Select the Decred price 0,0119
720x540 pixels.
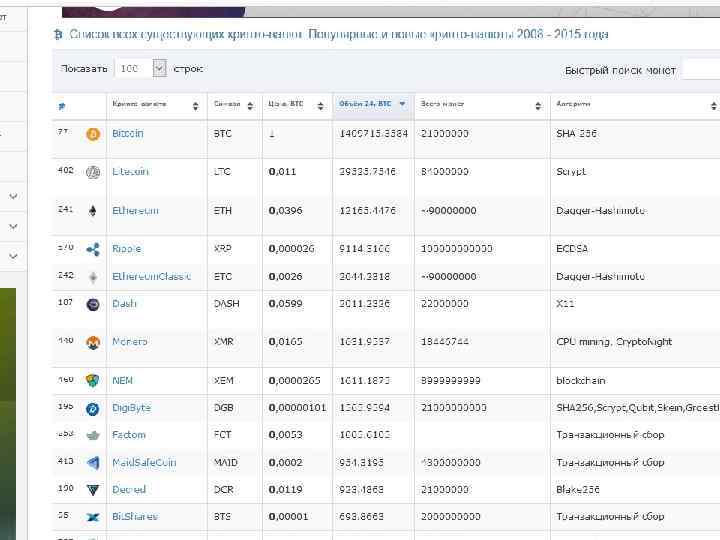tap(286, 489)
